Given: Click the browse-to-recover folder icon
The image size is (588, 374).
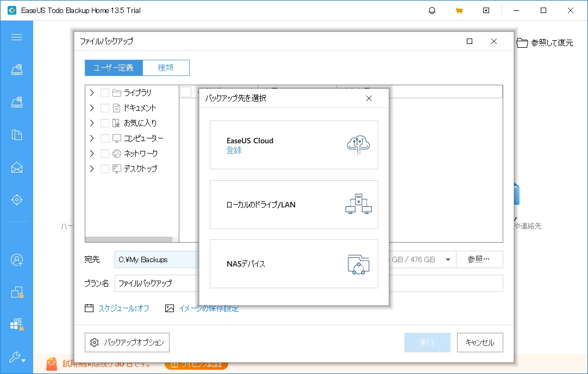Looking at the screenshot, I should 522,43.
